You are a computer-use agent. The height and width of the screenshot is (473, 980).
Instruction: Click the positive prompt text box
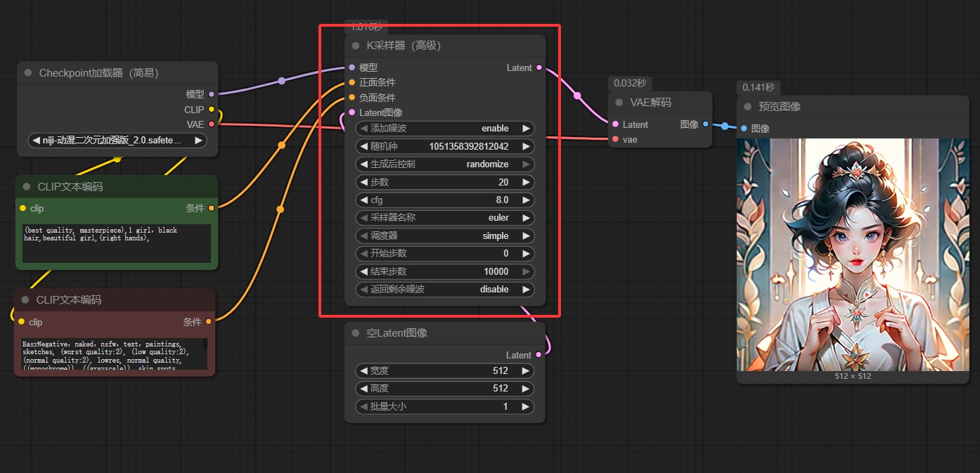[116, 243]
